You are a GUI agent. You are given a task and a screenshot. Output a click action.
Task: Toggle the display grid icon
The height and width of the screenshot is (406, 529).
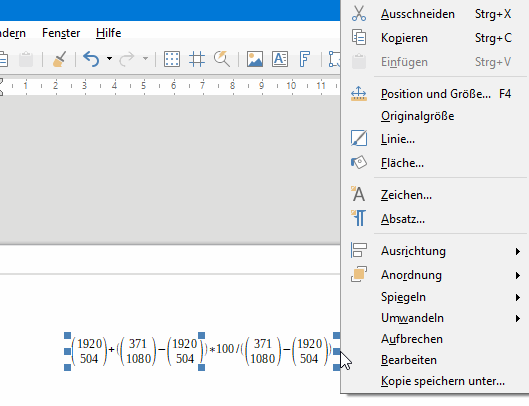172,59
